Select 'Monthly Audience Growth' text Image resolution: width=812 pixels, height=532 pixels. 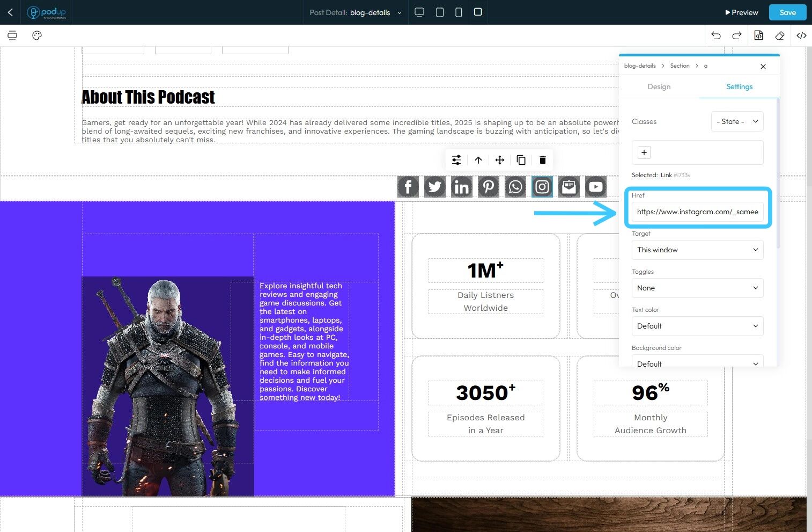651,424
